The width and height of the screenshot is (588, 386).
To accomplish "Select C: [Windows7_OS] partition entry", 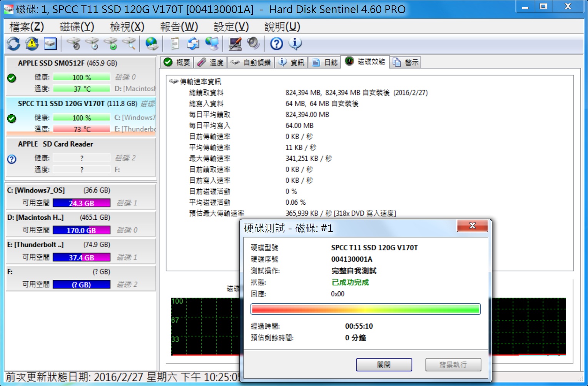I will click(x=81, y=196).
